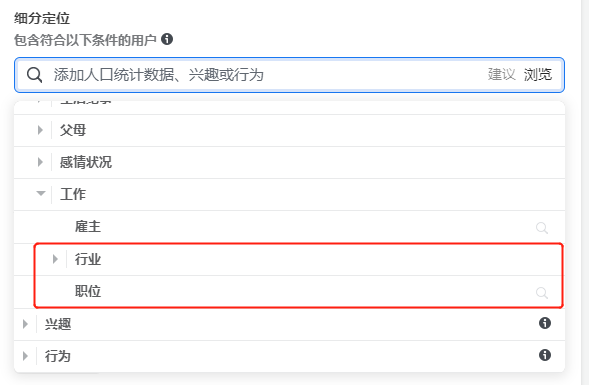The image size is (589, 385).
Task: Select the 感情状况 label
Action: click(86, 162)
